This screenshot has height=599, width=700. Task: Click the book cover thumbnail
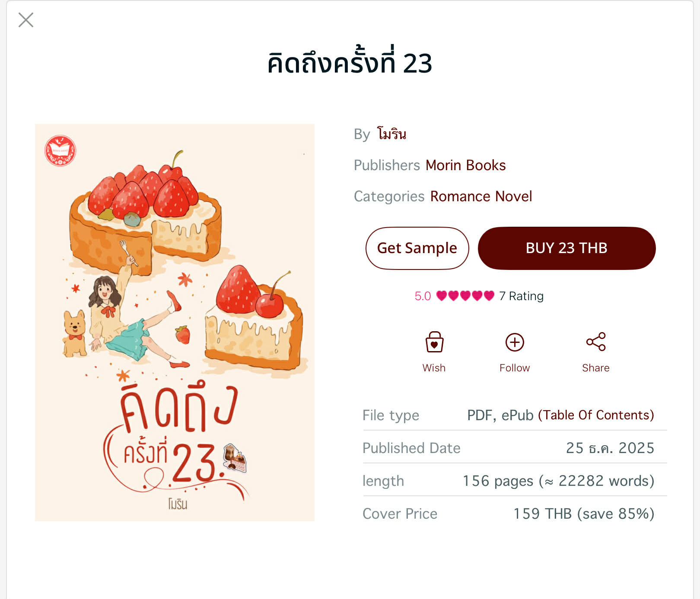(x=175, y=322)
